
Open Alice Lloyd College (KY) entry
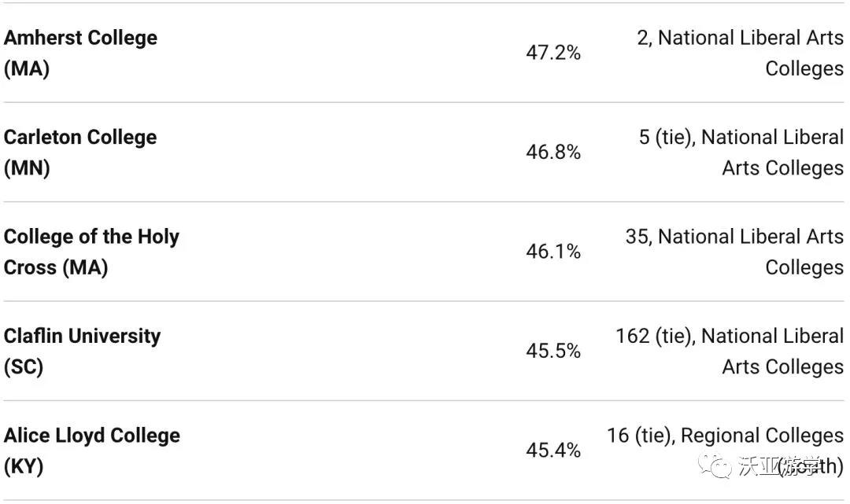point(91,451)
